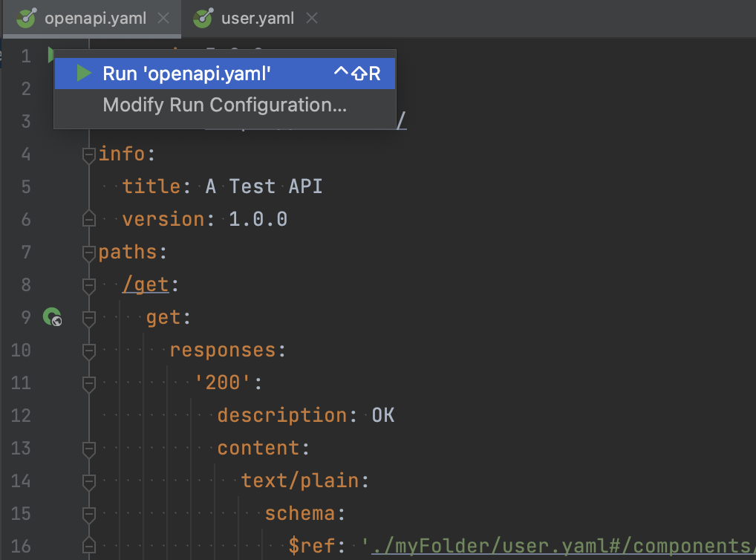Click the 'info' key
The image size is (756, 560).
tap(122, 154)
